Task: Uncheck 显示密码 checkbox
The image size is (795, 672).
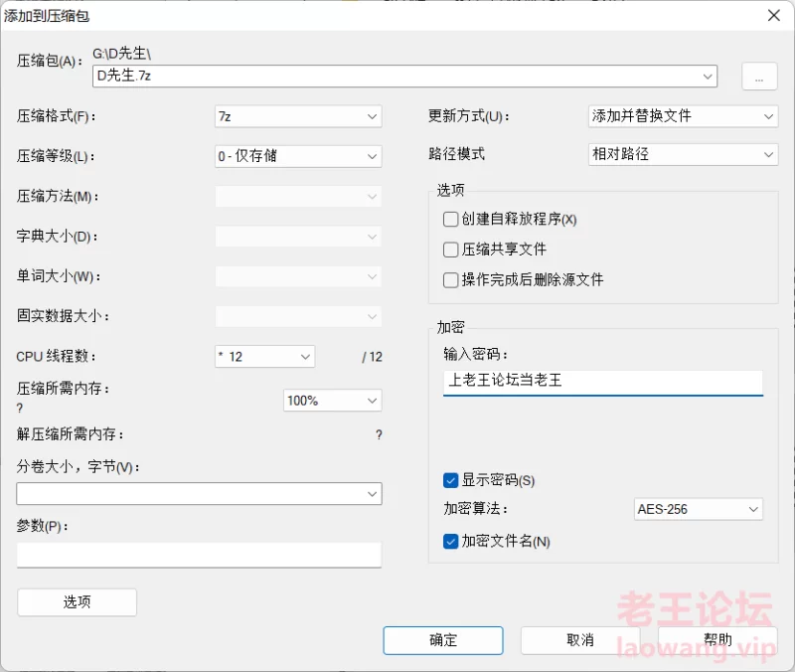Action: pos(450,480)
